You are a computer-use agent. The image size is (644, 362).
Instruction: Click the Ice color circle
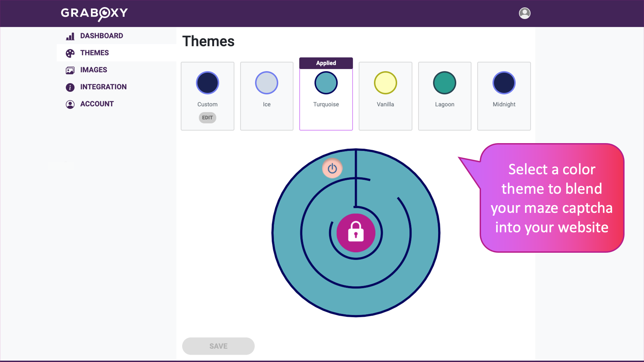(x=267, y=82)
